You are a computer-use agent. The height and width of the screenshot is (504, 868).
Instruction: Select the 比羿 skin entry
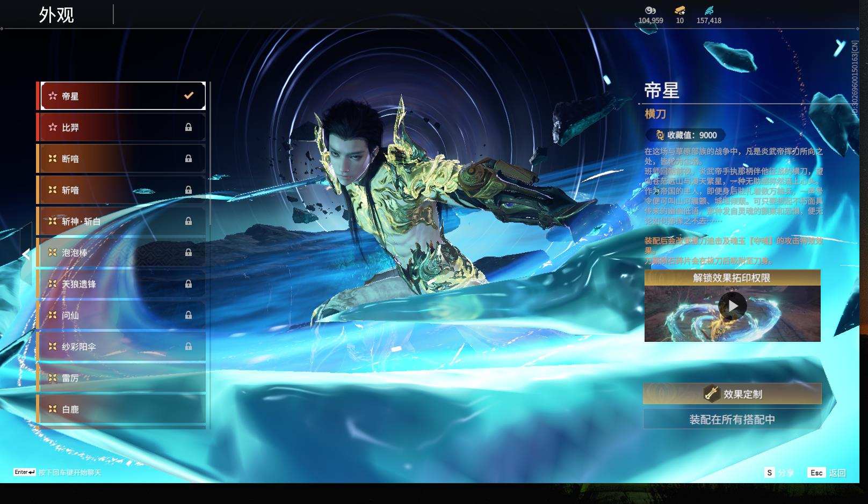(x=123, y=127)
